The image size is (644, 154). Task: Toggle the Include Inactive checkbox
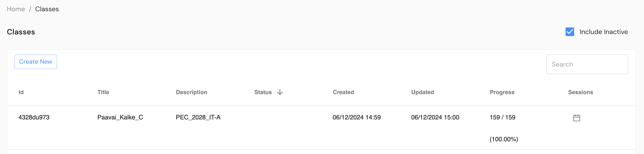(x=569, y=32)
